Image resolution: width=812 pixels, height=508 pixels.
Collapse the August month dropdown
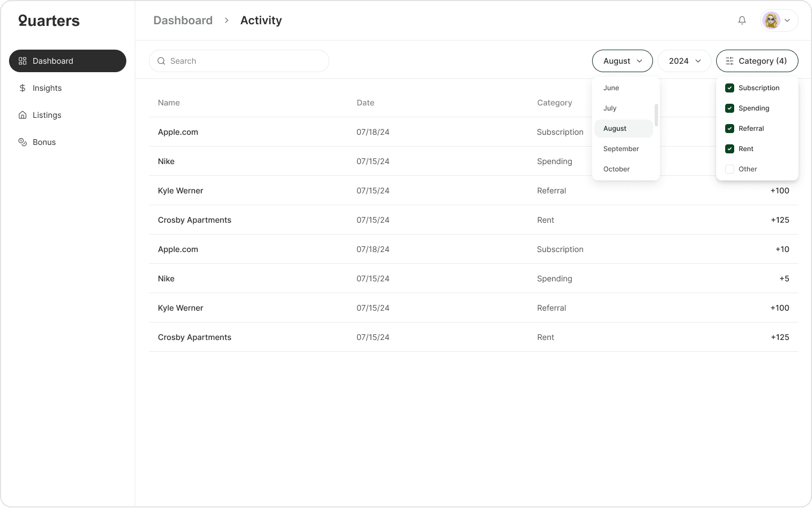(x=622, y=60)
